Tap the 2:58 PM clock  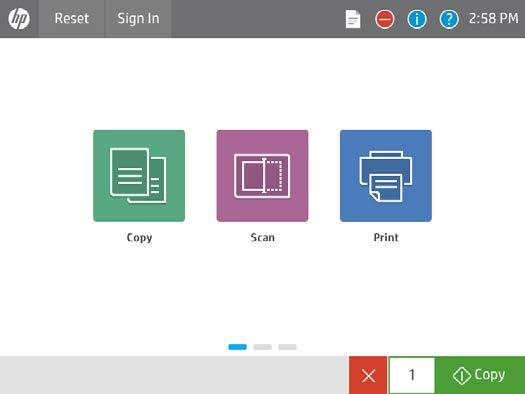point(494,18)
